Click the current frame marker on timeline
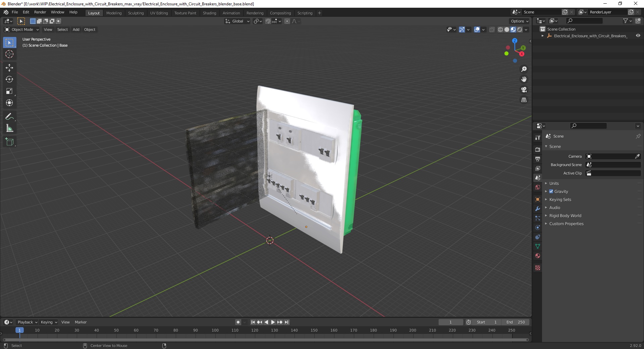 [x=19, y=330]
